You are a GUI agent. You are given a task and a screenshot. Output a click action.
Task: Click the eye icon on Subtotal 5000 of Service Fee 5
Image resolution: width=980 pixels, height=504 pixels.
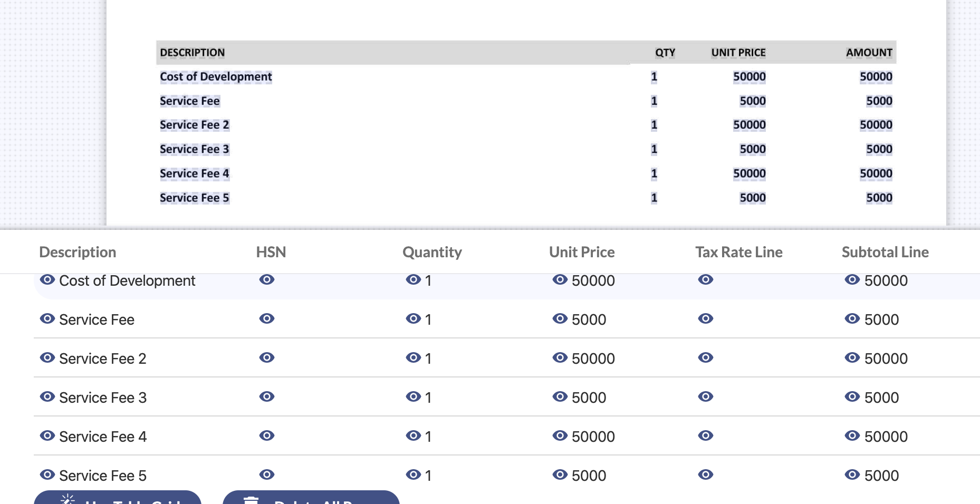851,474
